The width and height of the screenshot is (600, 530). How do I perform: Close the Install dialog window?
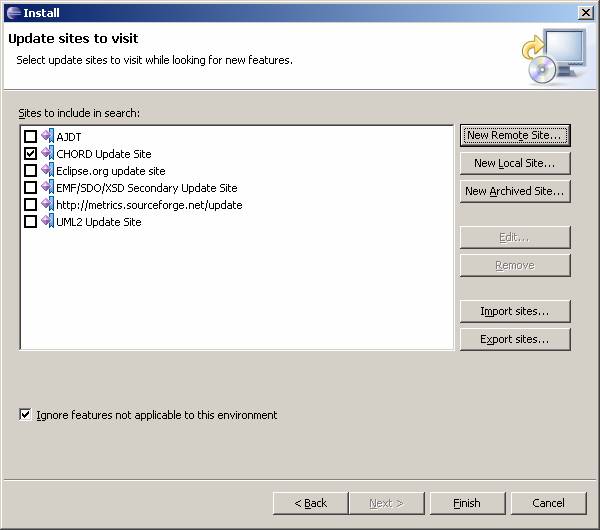tap(585, 12)
